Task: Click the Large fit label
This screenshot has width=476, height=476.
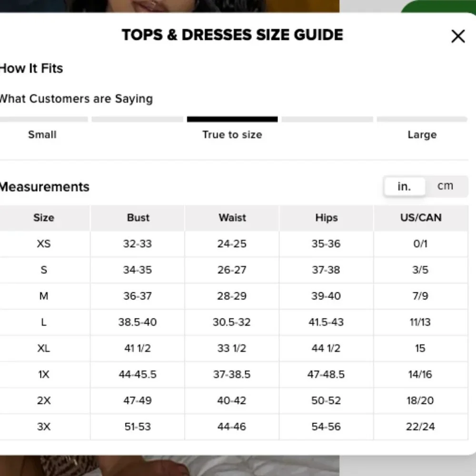Action: coord(422,135)
